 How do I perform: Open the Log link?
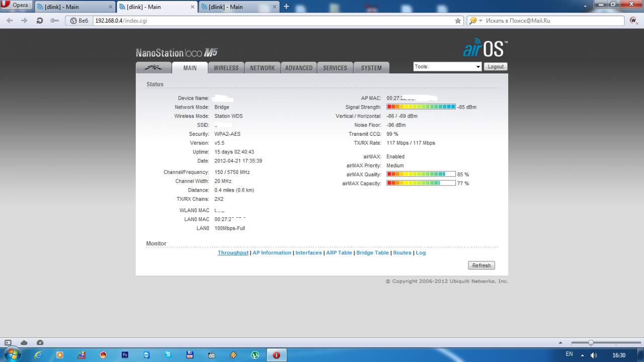(x=421, y=253)
